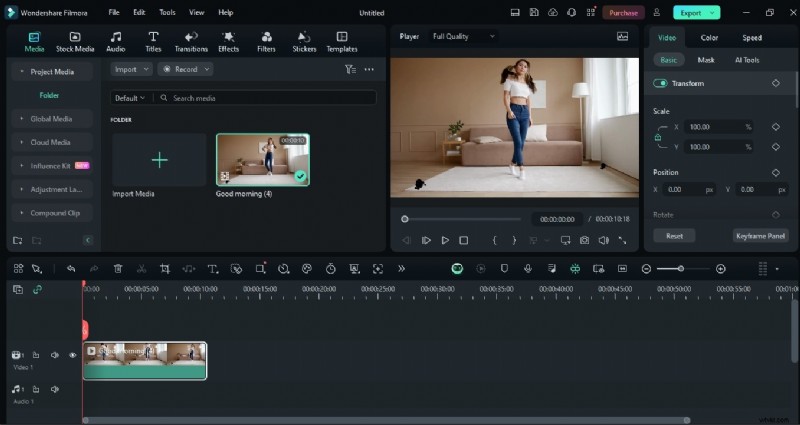Click the player progress slider
This screenshot has height=425, width=800.
[462, 219]
